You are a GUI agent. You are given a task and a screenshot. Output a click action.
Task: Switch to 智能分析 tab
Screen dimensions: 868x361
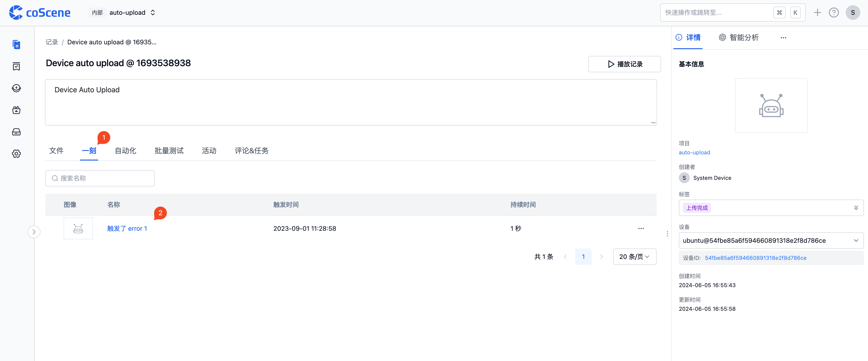point(739,38)
